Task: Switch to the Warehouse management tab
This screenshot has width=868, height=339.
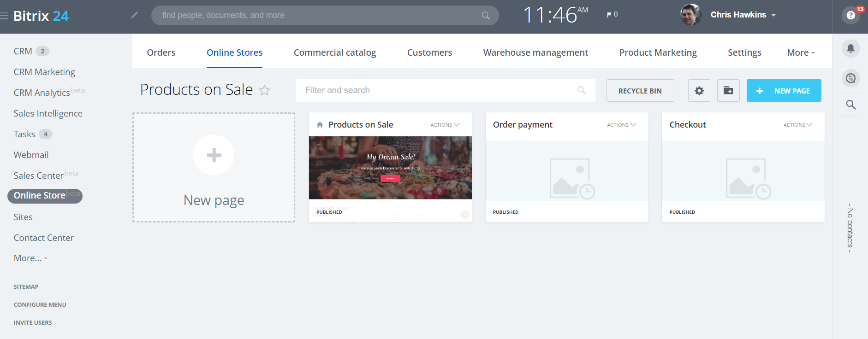Action: [x=535, y=53]
